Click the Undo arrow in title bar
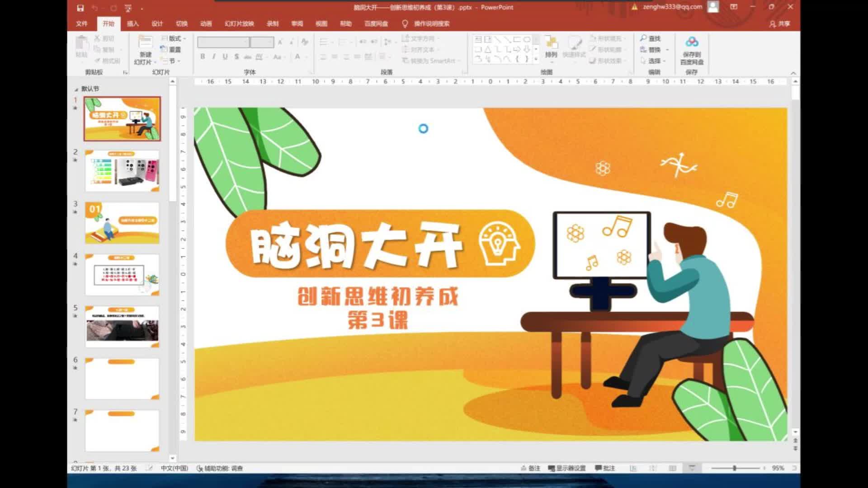868x488 pixels. pos(95,8)
